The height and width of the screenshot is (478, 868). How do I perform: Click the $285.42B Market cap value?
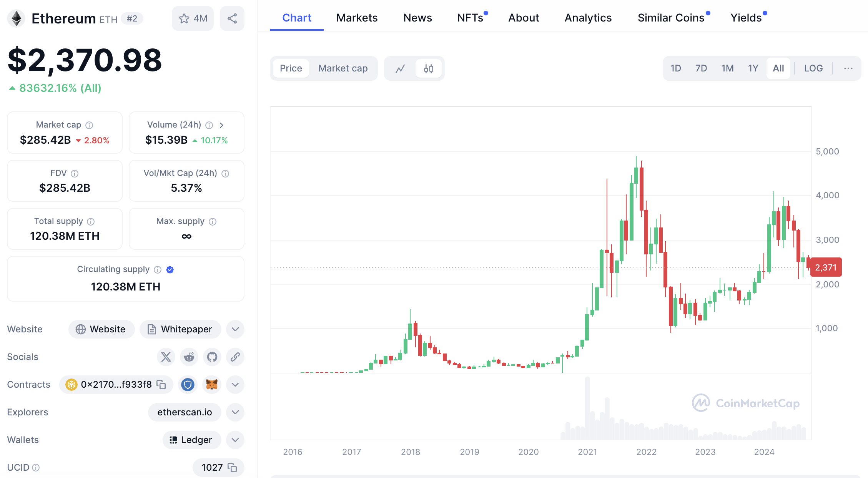45,140
